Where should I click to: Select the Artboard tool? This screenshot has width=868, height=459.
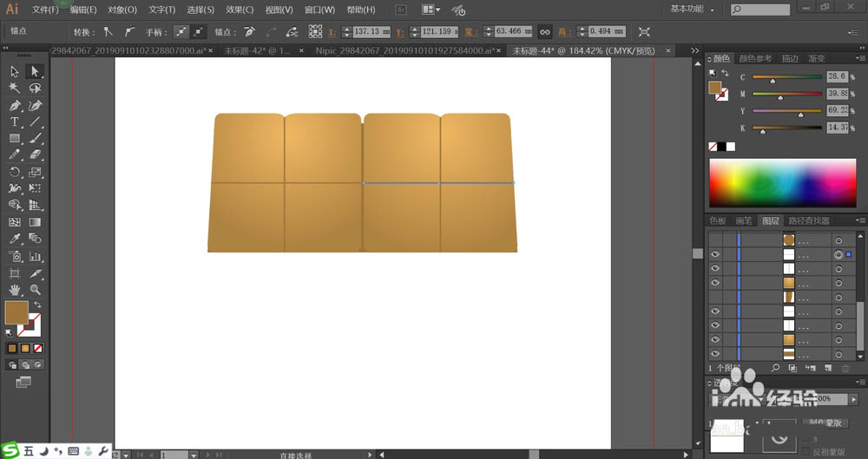[x=15, y=273]
